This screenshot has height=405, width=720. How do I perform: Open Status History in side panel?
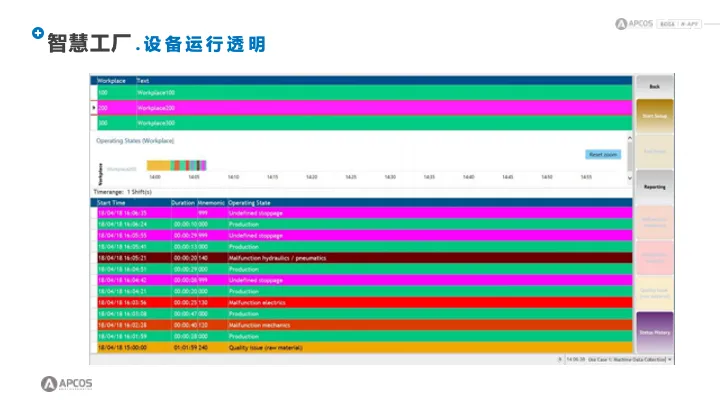coord(655,332)
